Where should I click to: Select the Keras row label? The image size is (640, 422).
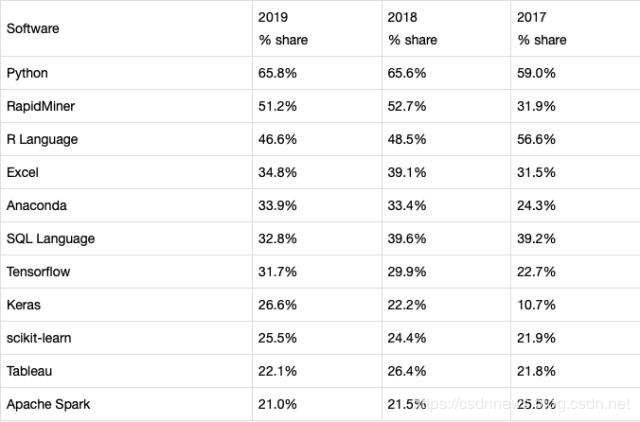click(24, 305)
